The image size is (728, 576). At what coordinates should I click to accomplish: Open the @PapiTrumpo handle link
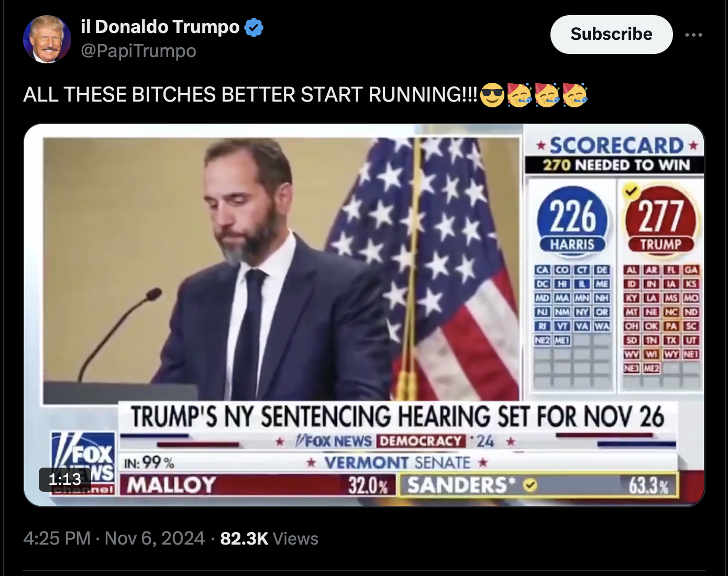pos(138,51)
